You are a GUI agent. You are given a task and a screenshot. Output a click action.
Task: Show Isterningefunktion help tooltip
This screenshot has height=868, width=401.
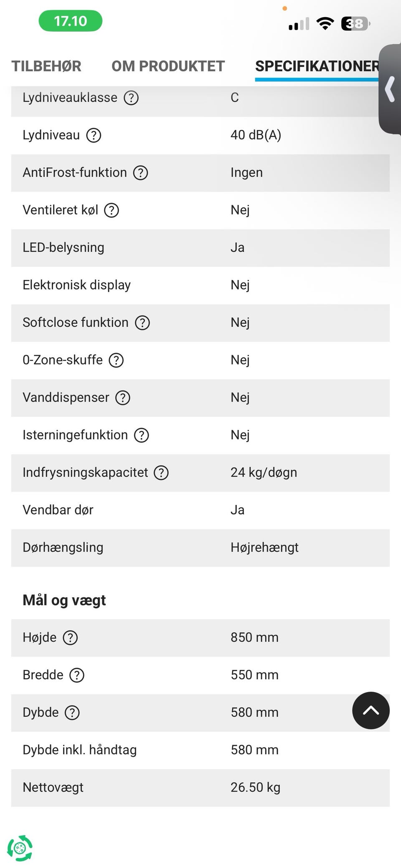coord(142,435)
